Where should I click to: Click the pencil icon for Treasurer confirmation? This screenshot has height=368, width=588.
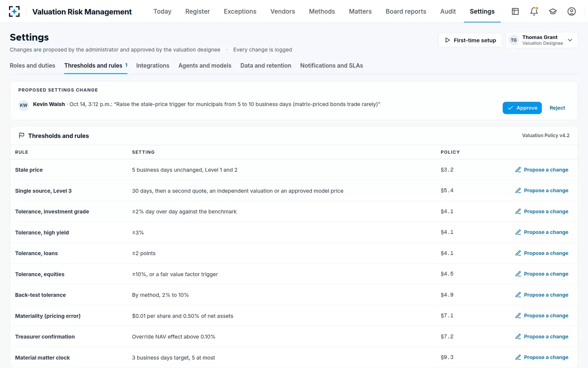(518, 337)
